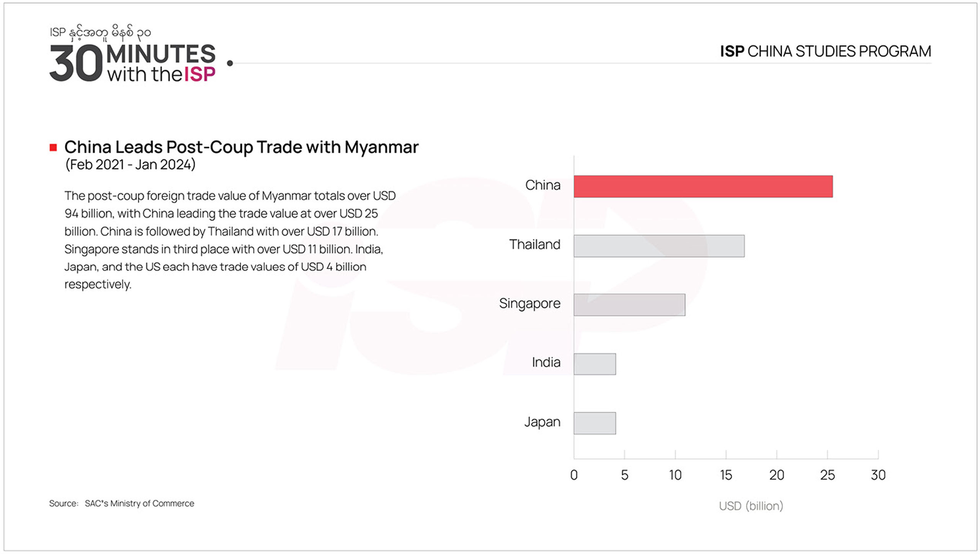Click the Feb 2021 - Jan 2024 subtitle

[x=130, y=165]
